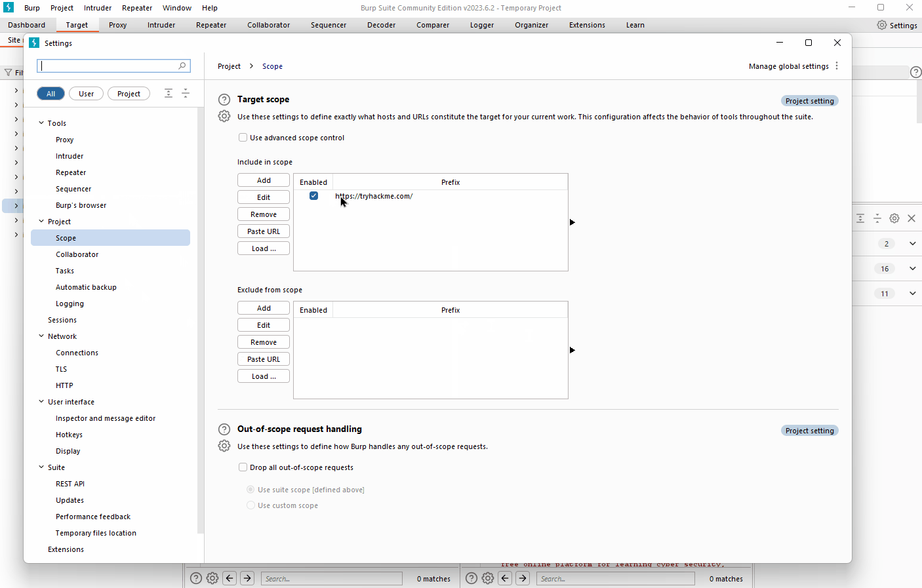Click the Target scope gear options icon
Screen dimensions: 922x588
click(224, 116)
